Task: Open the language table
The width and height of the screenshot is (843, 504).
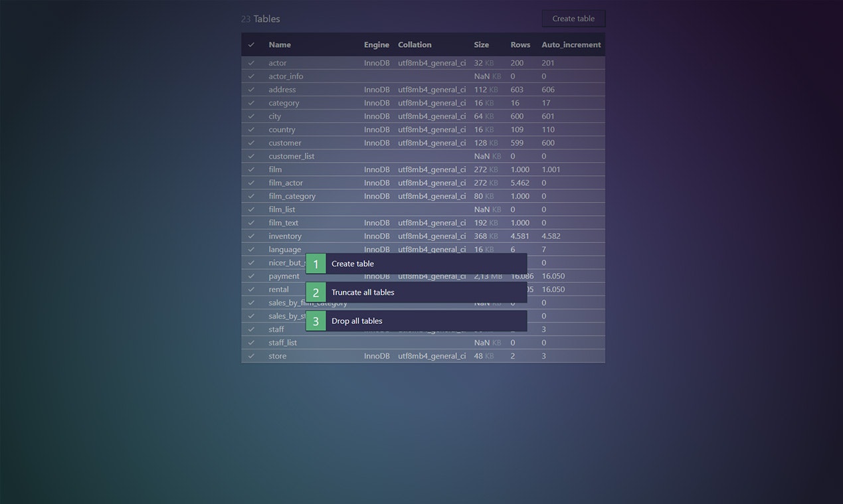Action: click(x=285, y=250)
